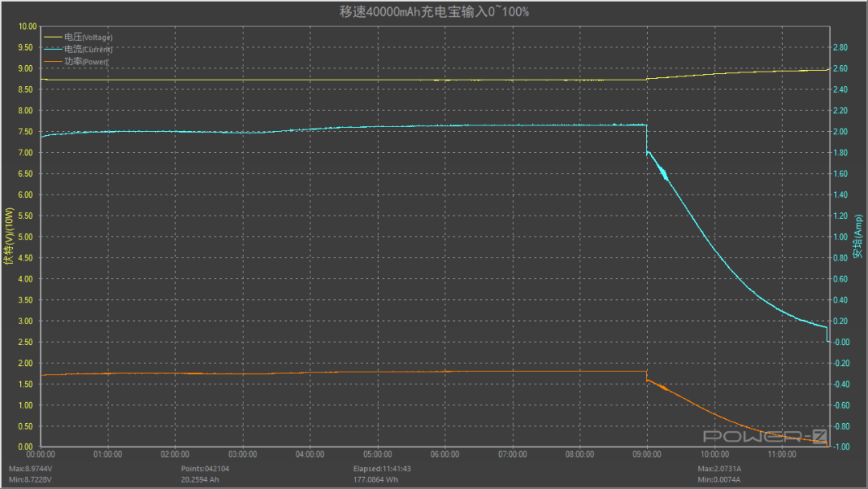Click the 01:00:00 time axis label
The height and width of the screenshot is (489, 868).
click(x=108, y=454)
